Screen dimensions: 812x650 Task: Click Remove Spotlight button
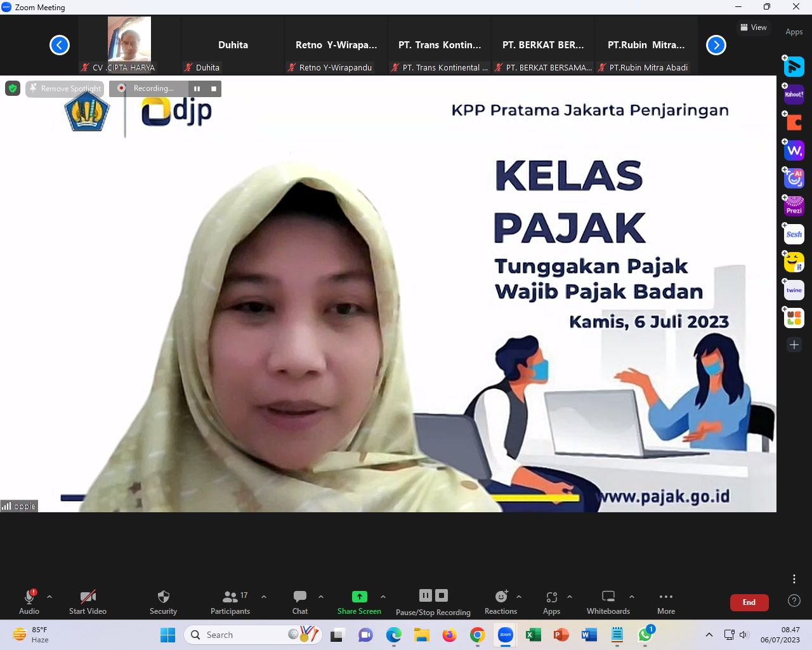pyautogui.click(x=65, y=89)
